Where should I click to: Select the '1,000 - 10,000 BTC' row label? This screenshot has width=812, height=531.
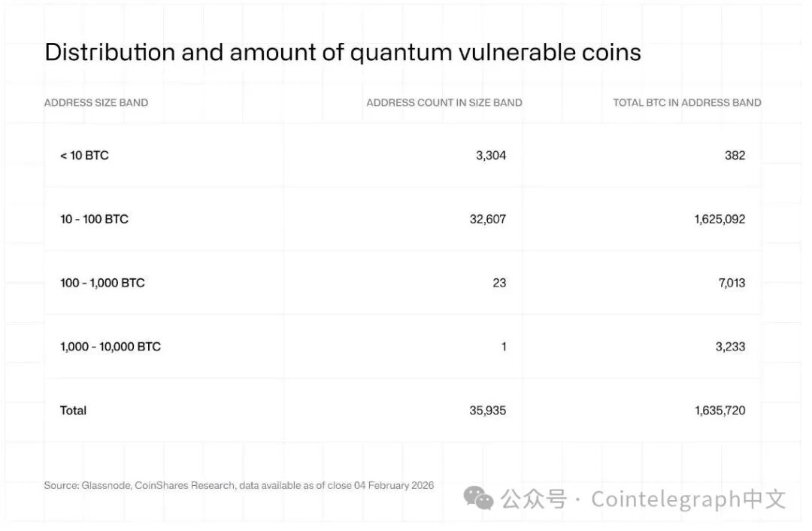pos(111,347)
